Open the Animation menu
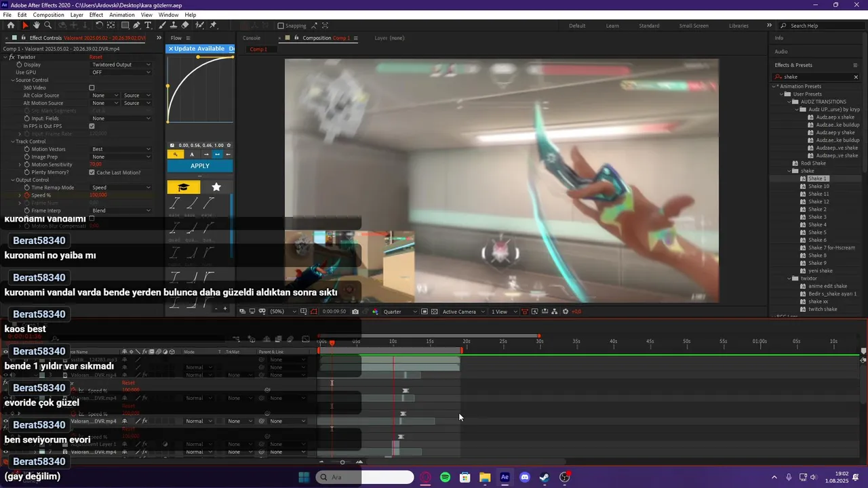 point(122,15)
